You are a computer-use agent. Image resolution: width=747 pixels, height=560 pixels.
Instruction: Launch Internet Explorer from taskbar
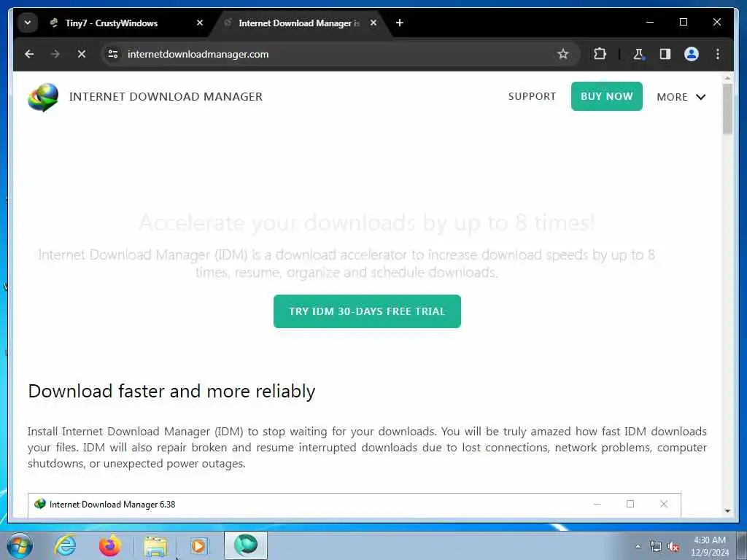(x=65, y=545)
